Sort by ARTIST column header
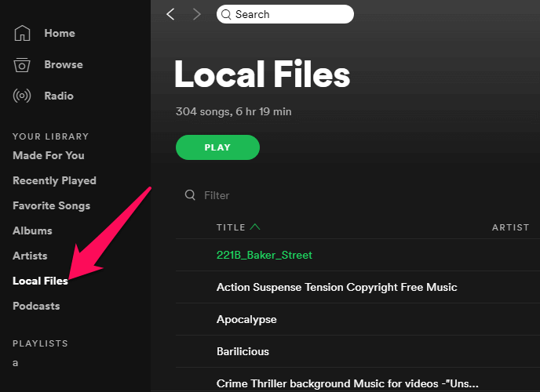 click(510, 227)
